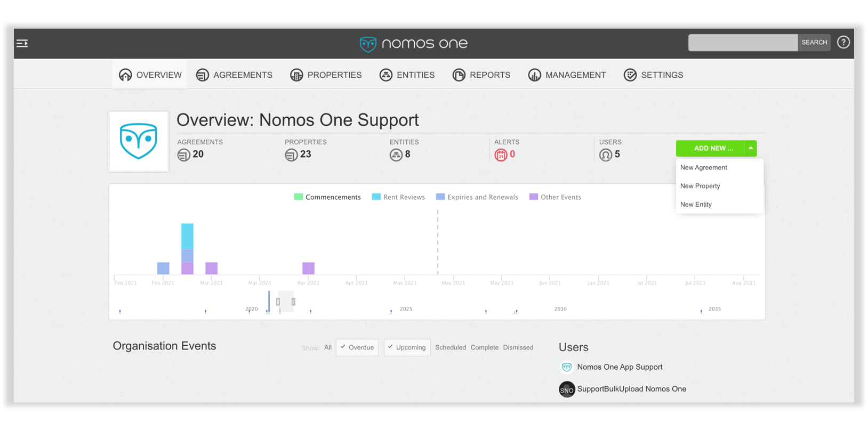Open the Settings tab

coord(653,75)
